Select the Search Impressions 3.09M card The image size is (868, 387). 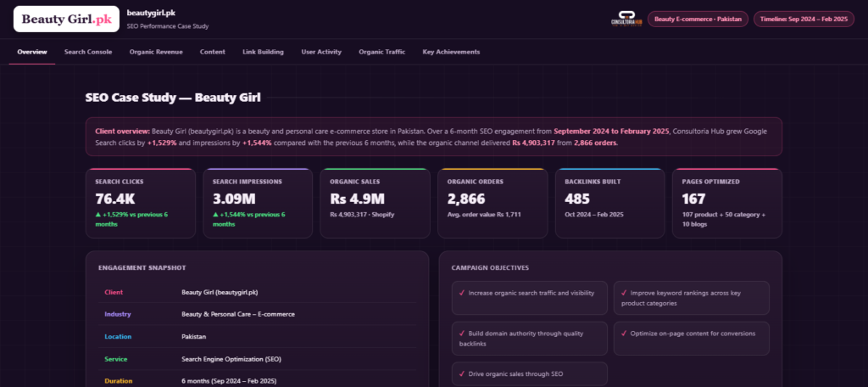point(258,204)
